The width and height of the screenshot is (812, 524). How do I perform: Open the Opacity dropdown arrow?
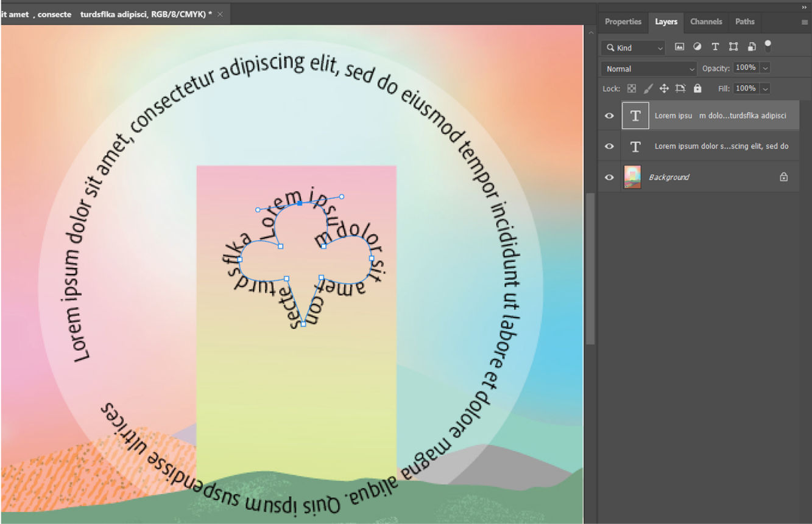765,68
